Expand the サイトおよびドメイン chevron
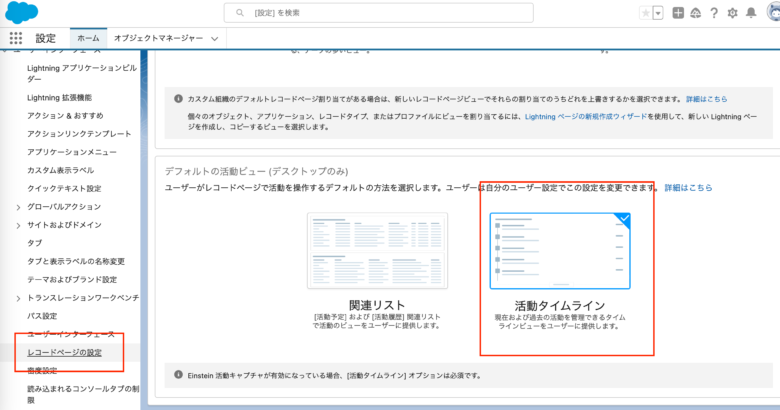The image size is (780, 410). pyautogui.click(x=18, y=225)
